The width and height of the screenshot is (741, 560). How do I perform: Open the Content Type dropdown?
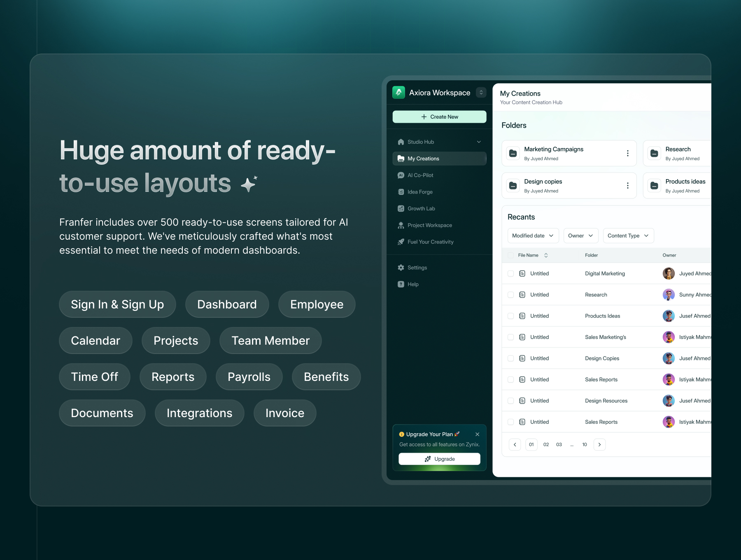(x=628, y=236)
